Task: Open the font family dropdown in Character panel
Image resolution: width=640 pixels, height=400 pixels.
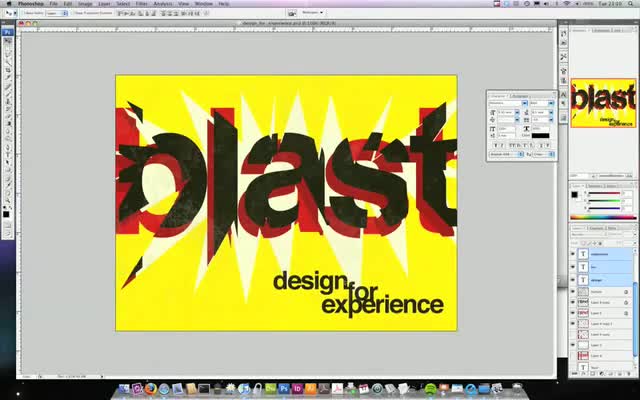Action: [507, 103]
